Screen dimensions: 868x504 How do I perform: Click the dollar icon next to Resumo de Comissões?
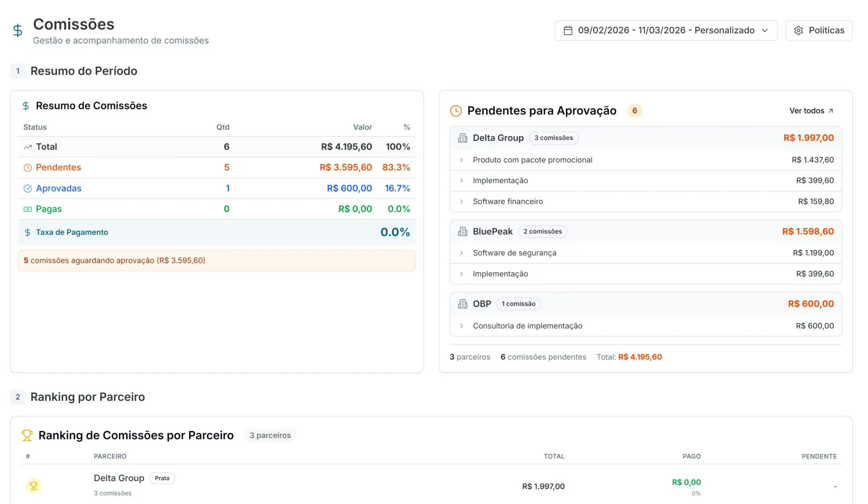[26, 105]
